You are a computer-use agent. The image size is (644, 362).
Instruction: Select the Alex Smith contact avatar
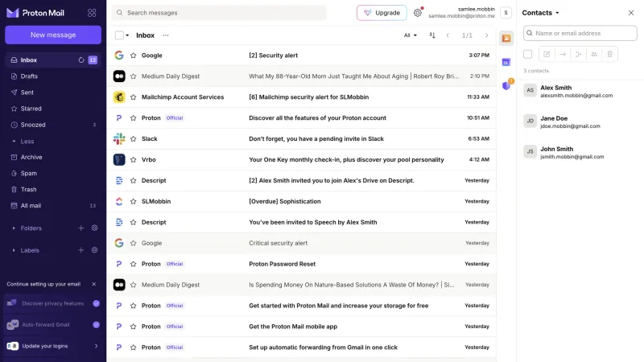point(530,90)
